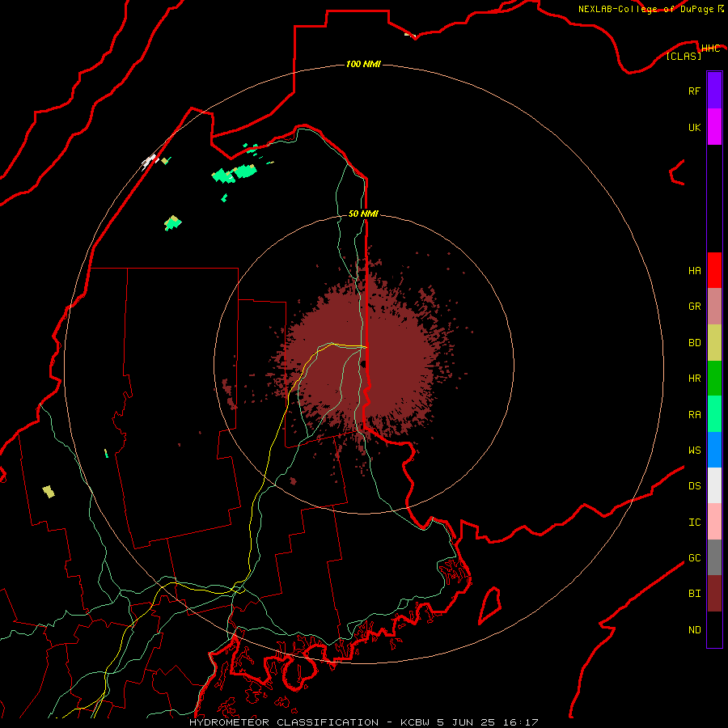
Task: Click the HYDROMETEOR CLASSIFICATION title text
Action: click(x=284, y=722)
